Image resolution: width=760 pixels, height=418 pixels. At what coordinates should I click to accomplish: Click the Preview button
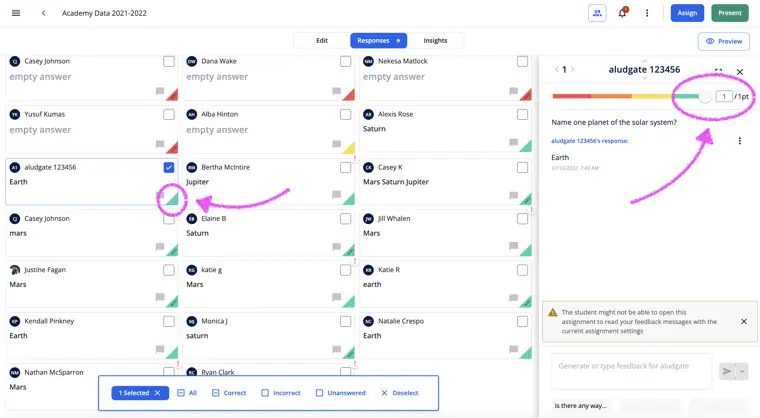pos(724,41)
